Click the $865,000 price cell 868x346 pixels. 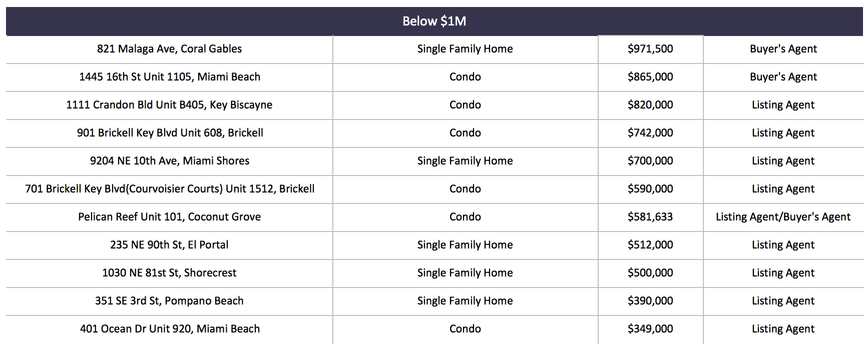(x=650, y=77)
